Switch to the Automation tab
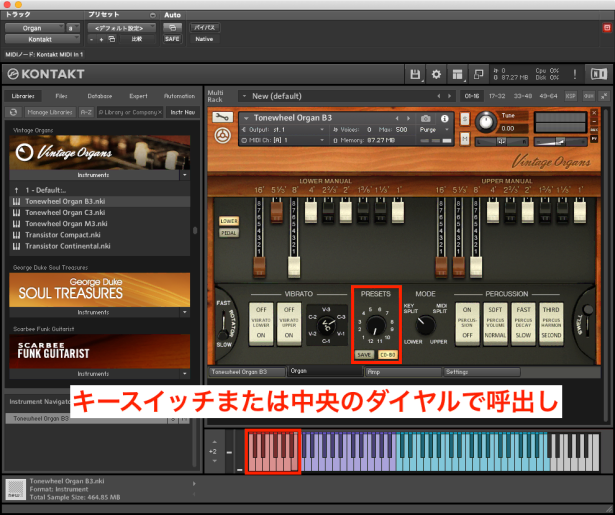 click(179, 96)
